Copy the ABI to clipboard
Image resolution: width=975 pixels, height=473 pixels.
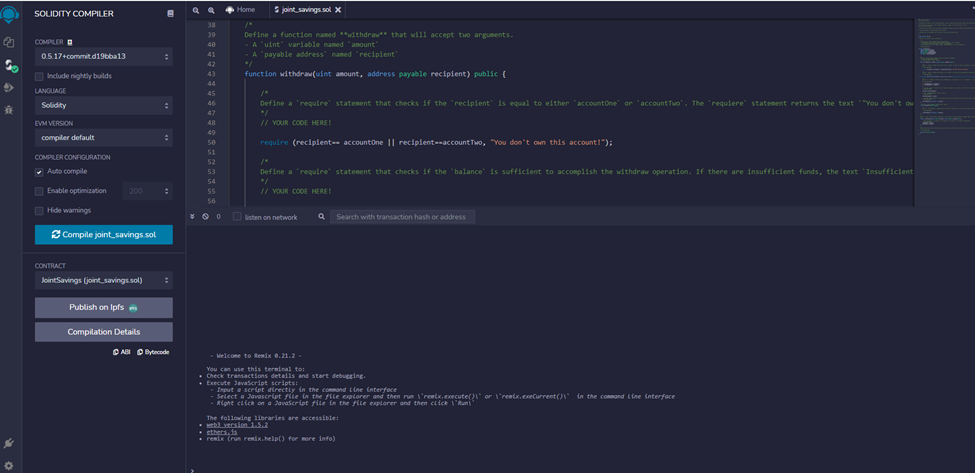[x=121, y=352]
